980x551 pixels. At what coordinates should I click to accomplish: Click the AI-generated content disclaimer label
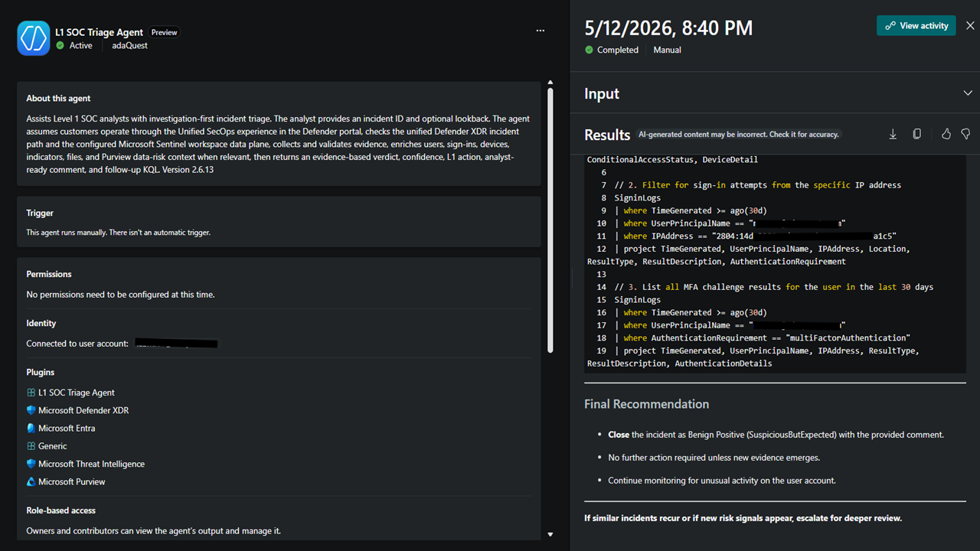(739, 134)
